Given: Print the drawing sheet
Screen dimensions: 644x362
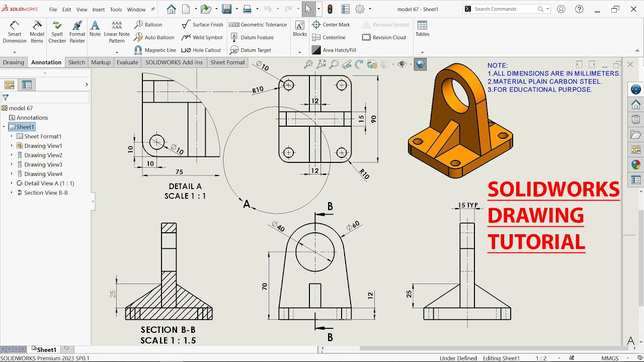Looking at the screenshot, I should [x=247, y=9].
